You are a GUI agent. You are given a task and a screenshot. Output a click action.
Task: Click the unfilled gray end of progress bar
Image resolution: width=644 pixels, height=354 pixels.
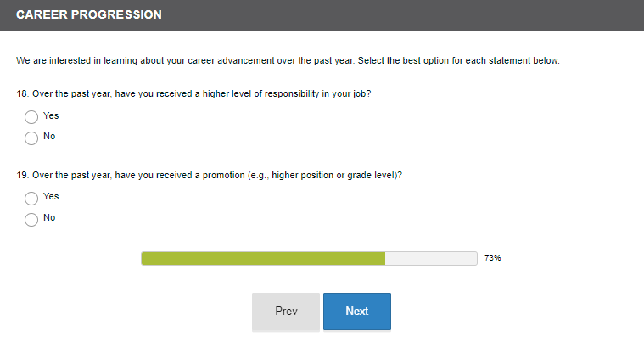pyautogui.click(x=431, y=258)
